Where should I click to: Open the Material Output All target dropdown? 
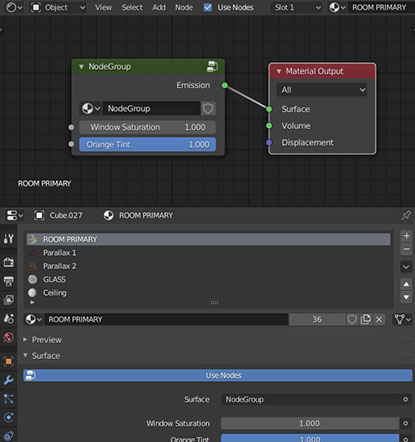point(322,90)
